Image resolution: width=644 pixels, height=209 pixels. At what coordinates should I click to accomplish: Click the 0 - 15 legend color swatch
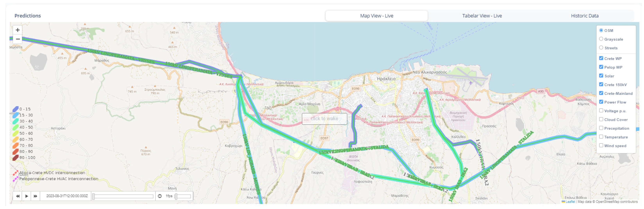[15, 109]
